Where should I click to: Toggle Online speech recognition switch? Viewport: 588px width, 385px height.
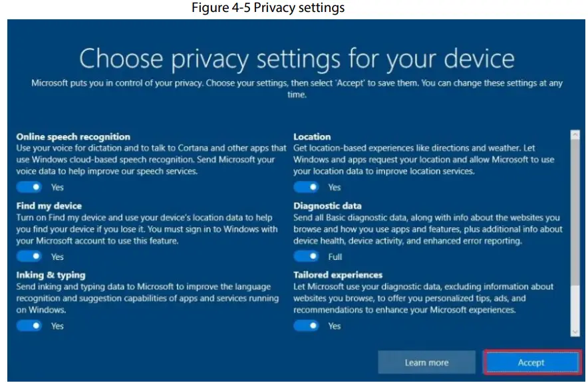click(29, 188)
